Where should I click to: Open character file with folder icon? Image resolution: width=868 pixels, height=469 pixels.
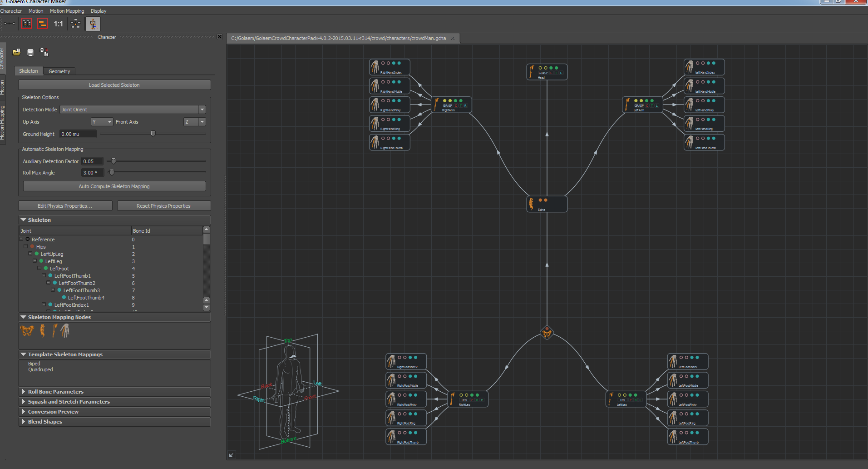click(x=16, y=52)
